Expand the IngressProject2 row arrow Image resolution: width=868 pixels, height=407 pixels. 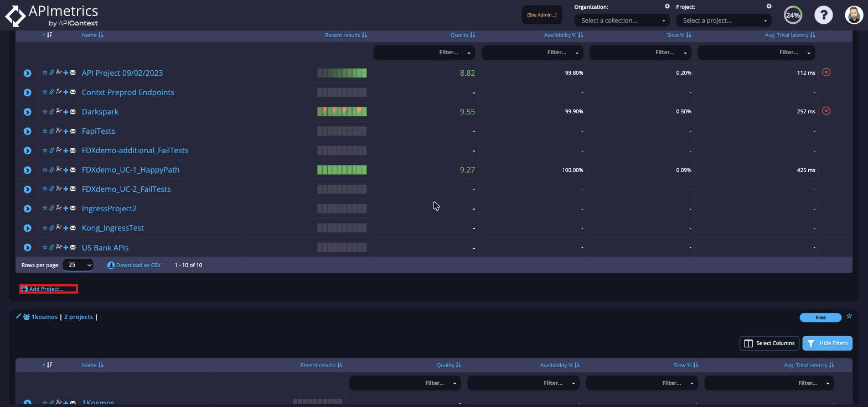click(27, 208)
